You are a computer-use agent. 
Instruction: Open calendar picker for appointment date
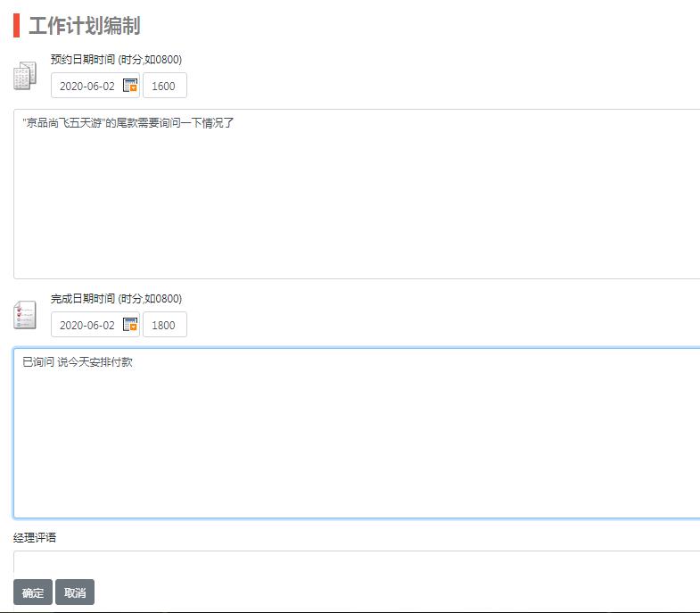130,86
